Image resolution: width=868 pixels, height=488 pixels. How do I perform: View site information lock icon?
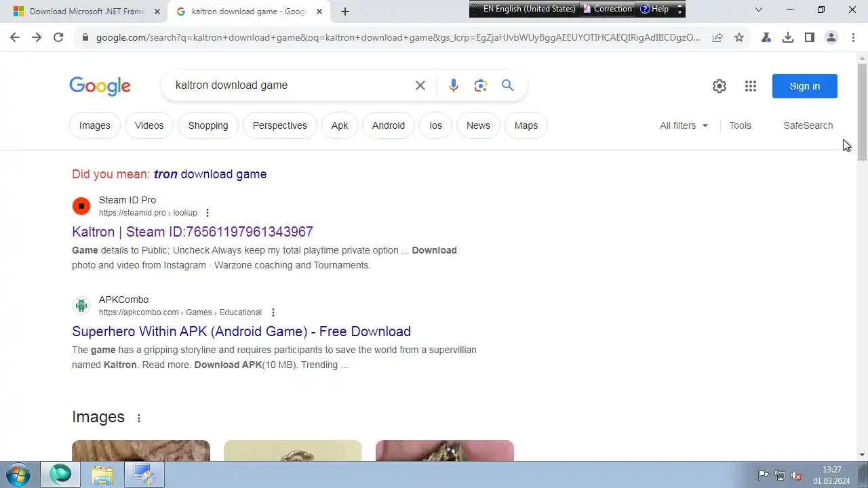click(x=85, y=37)
